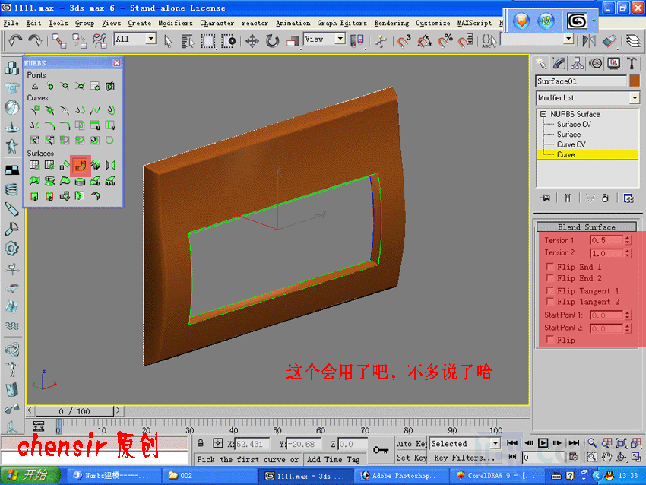This screenshot has width=646, height=485.
Task: Select Curve CV sub-object level
Action: (571, 144)
